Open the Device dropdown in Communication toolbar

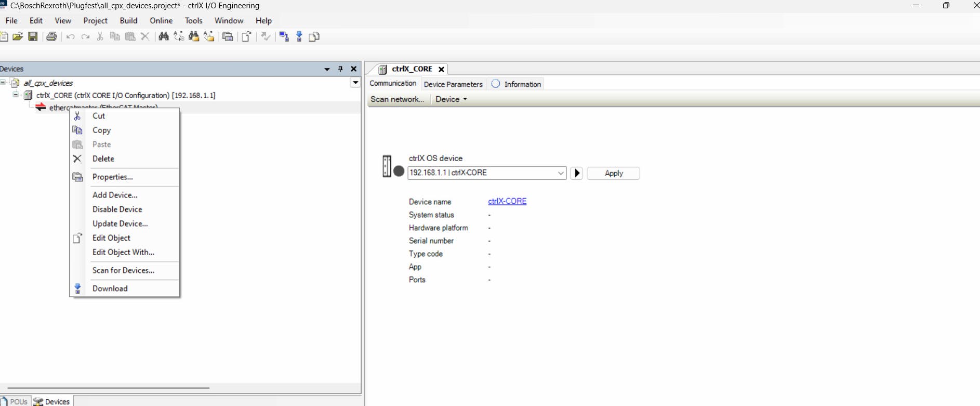pos(451,99)
